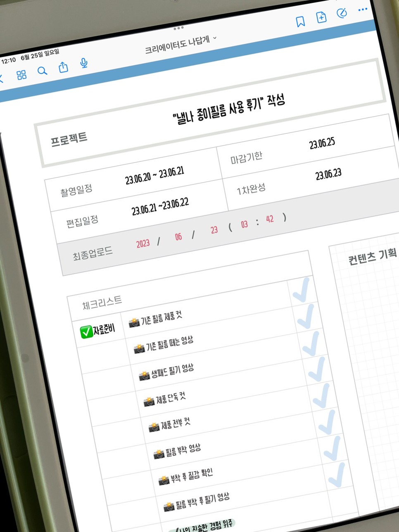Tap the camera emoji beside 필름 부착 영상
This screenshot has width=399, height=532.
pyautogui.click(x=159, y=454)
